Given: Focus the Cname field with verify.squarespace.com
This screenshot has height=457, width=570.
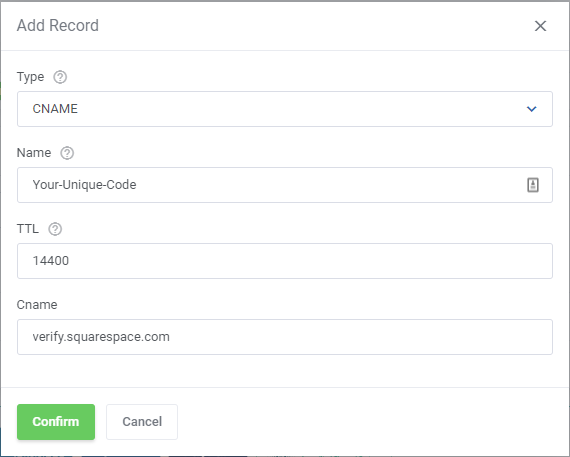Looking at the screenshot, I should pyautogui.click(x=285, y=337).
